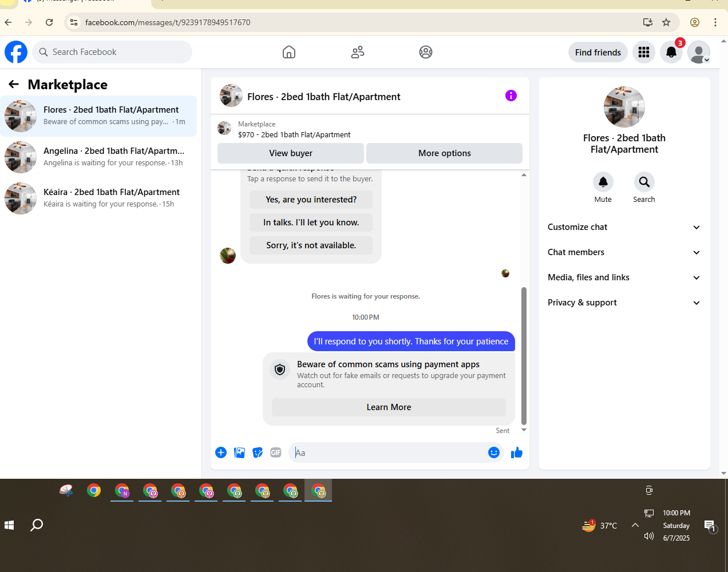Mute the Flores conversation

tap(603, 182)
